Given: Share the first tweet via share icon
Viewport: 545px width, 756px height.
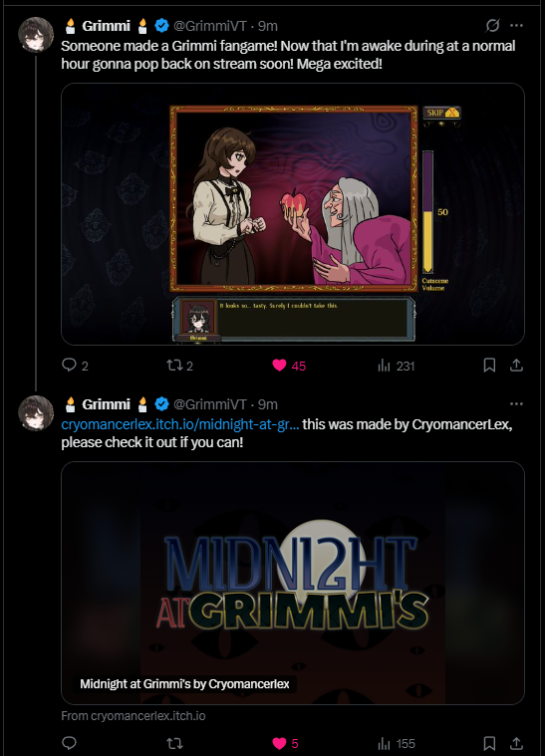Looking at the screenshot, I should [x=516, y=366].
